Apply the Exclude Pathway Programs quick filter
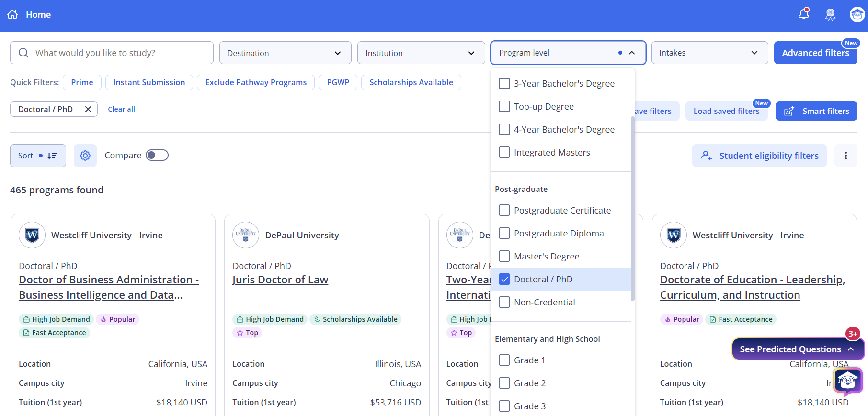 point(256,82)
